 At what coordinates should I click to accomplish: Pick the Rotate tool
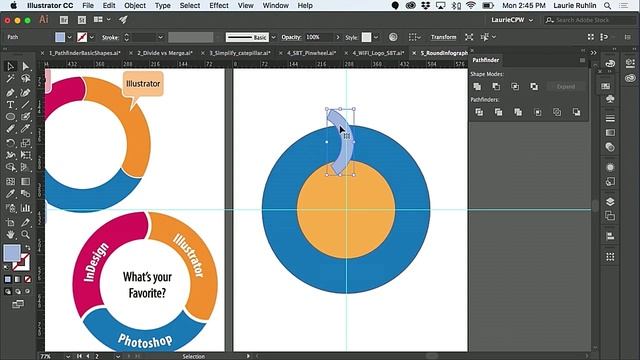11,143
